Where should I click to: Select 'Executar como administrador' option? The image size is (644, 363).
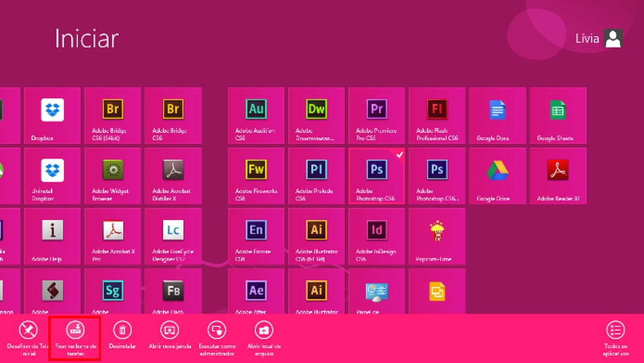216,330
